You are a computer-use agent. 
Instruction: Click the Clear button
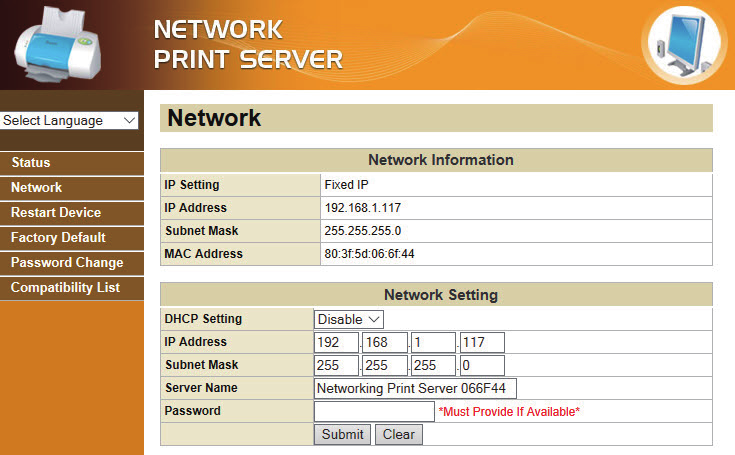(x=399, y=435)
